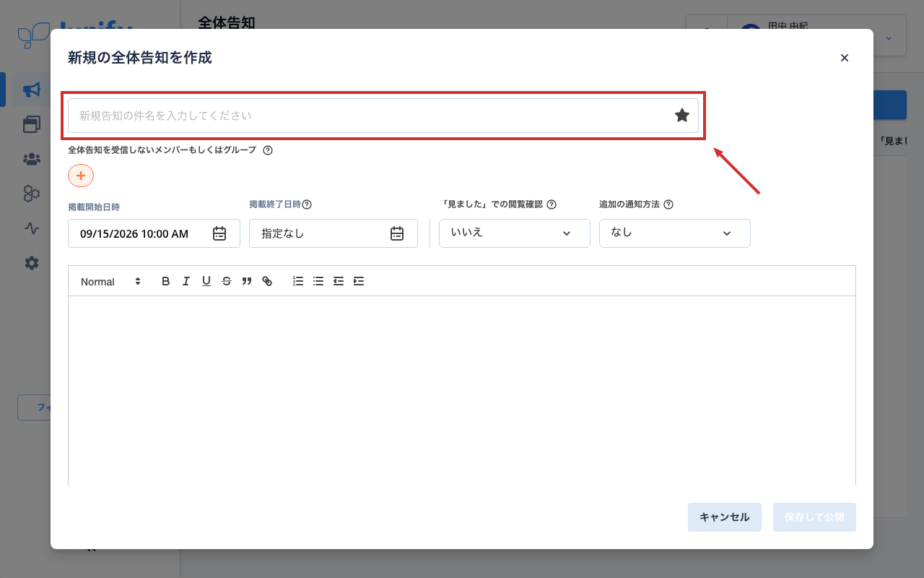
Task: Click the キャンセル button
Action: pyautogui.click(x=725, y=517)
